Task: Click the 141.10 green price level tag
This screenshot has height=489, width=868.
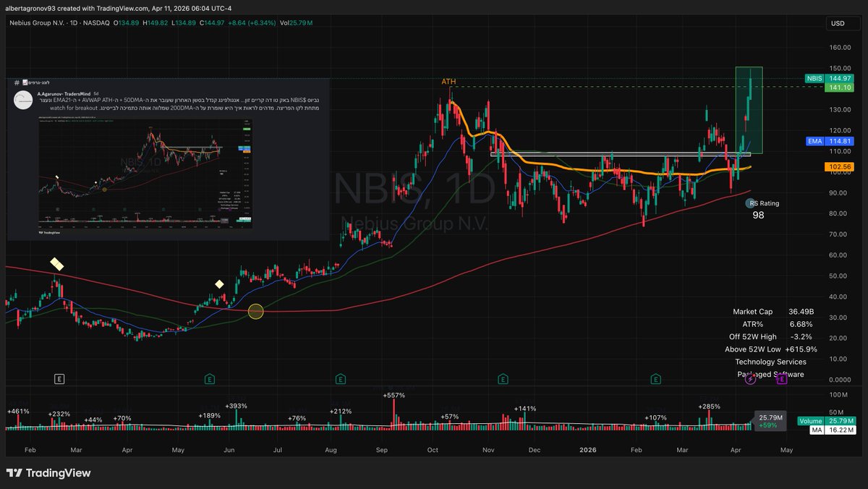Action: (838, 87)
